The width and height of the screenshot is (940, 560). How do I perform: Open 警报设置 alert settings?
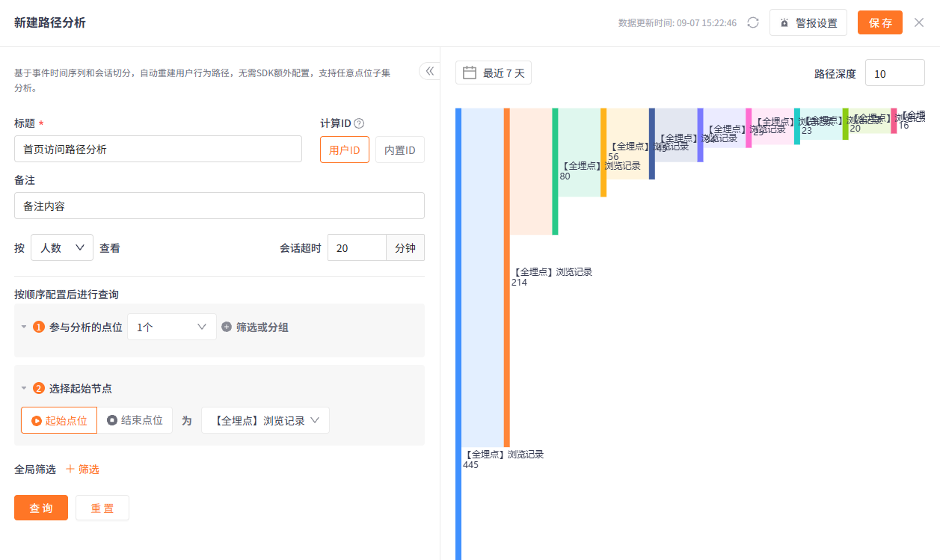coord(808,22)
